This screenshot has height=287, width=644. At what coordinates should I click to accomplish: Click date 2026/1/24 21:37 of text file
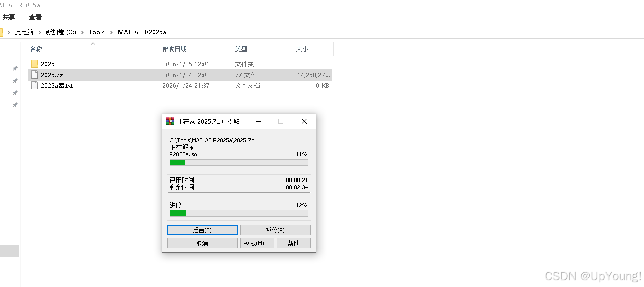point(186,85)
